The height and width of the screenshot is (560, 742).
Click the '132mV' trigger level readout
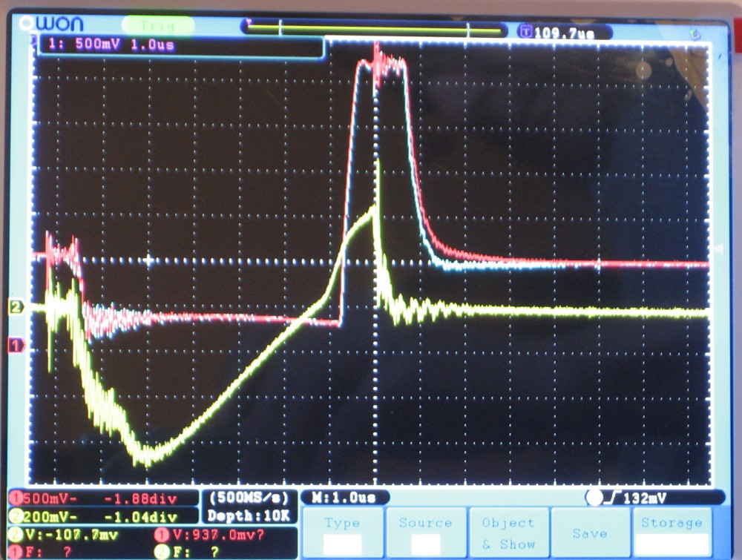tap(645, 498)
